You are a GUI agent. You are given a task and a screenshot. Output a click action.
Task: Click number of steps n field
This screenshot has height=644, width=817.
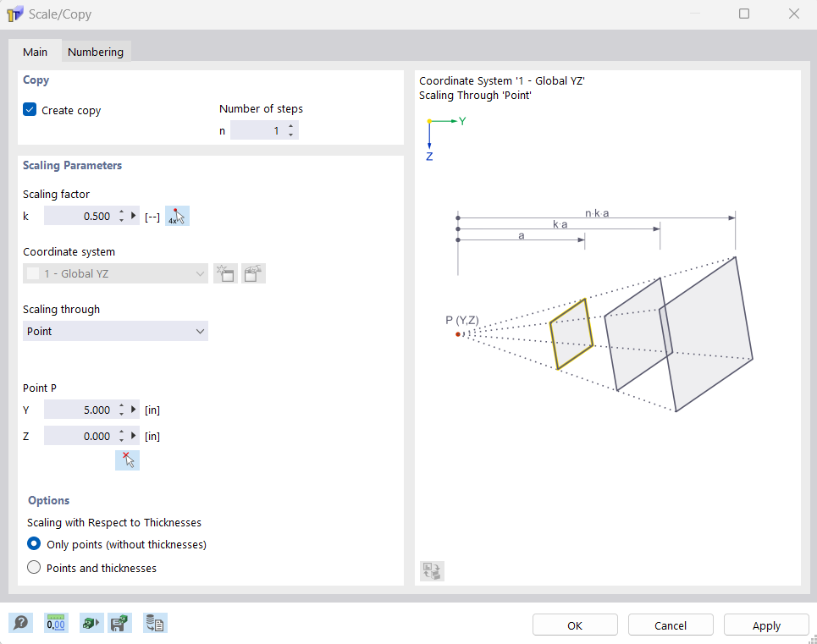(x=258, y=130)
